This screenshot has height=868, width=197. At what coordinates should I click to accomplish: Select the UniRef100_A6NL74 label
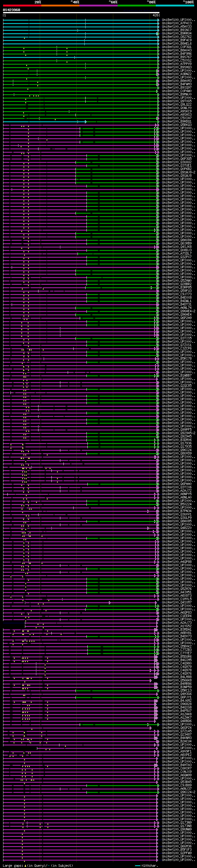click(x=177, y=308)
